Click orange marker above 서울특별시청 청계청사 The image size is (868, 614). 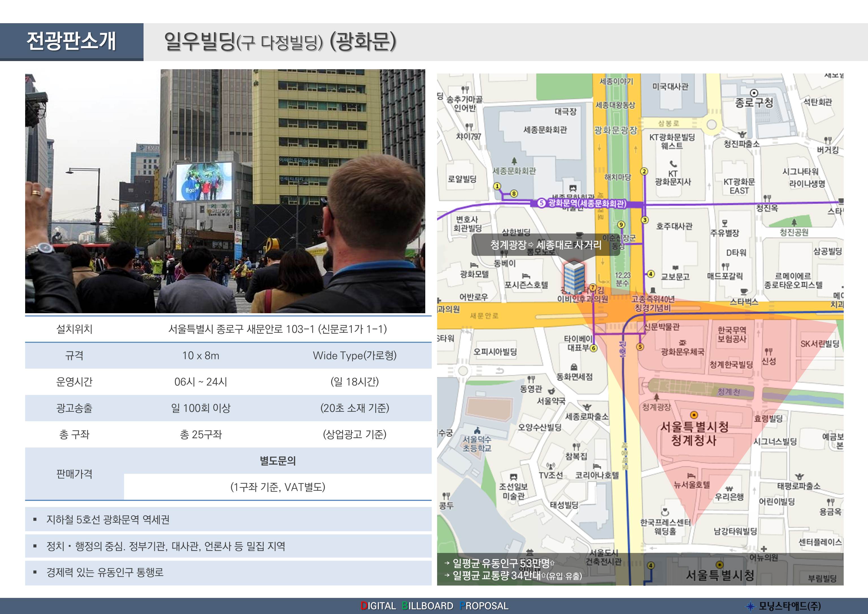[x=694, y=415]
